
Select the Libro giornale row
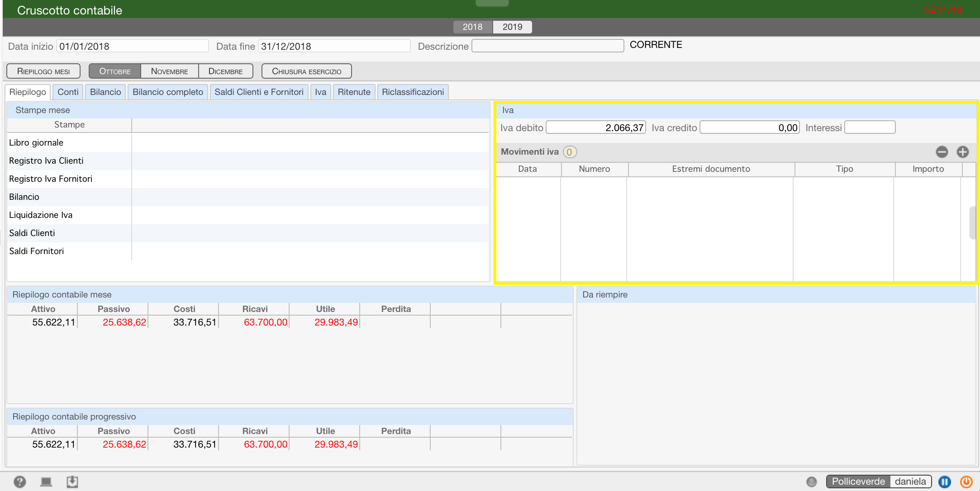click(x=248, y=143)
